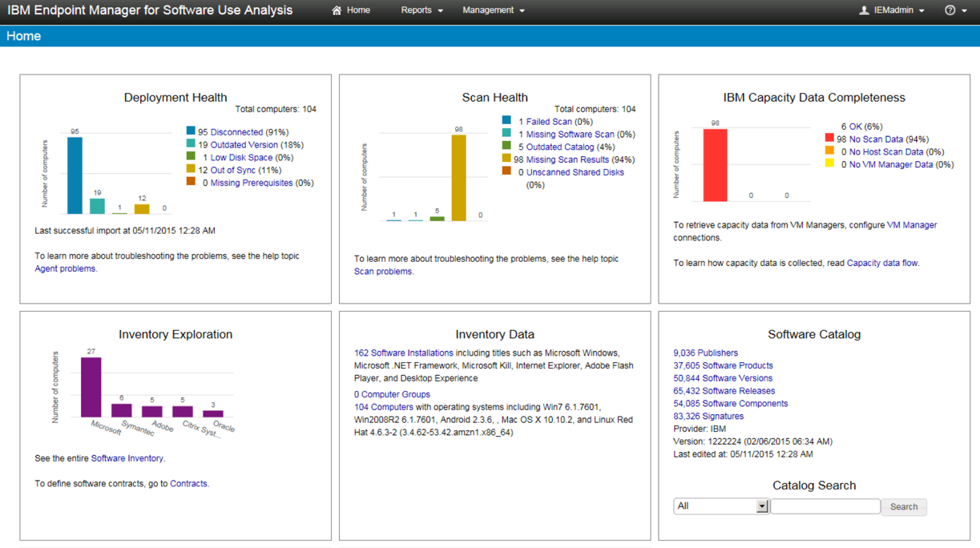Open the Outdated Version link
The height and width of the screenshot is (548, 980).
[x=244, y=145]
